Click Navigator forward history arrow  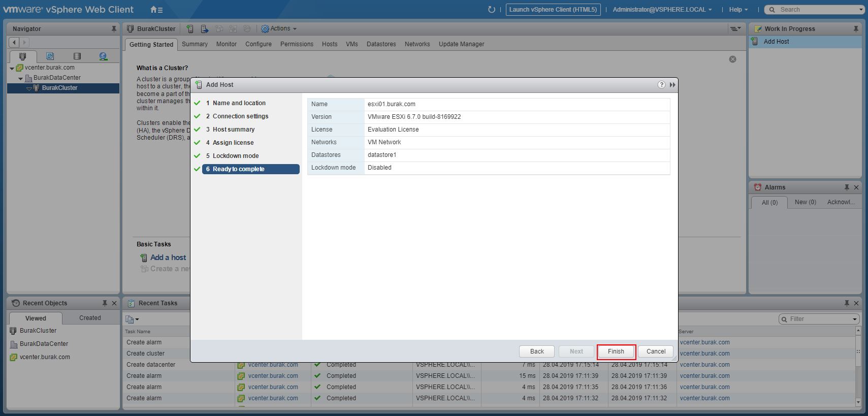[x=24, y=43]
